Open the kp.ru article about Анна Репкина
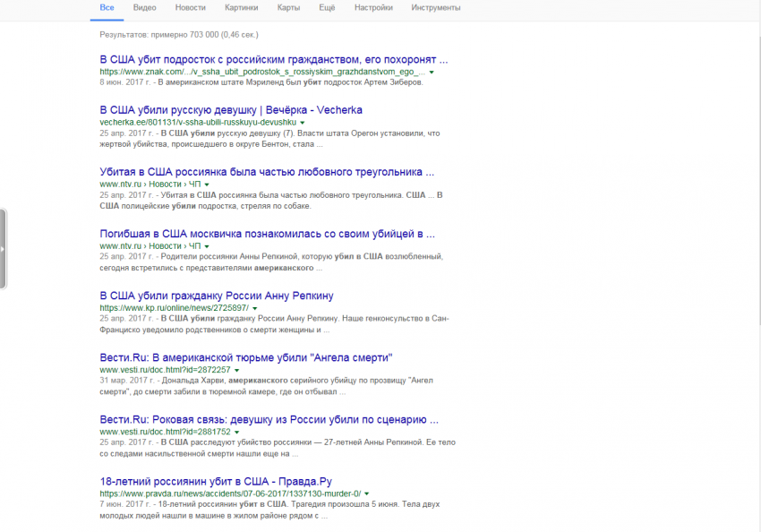This screenshot has height=532, width=761. (216, 296)
